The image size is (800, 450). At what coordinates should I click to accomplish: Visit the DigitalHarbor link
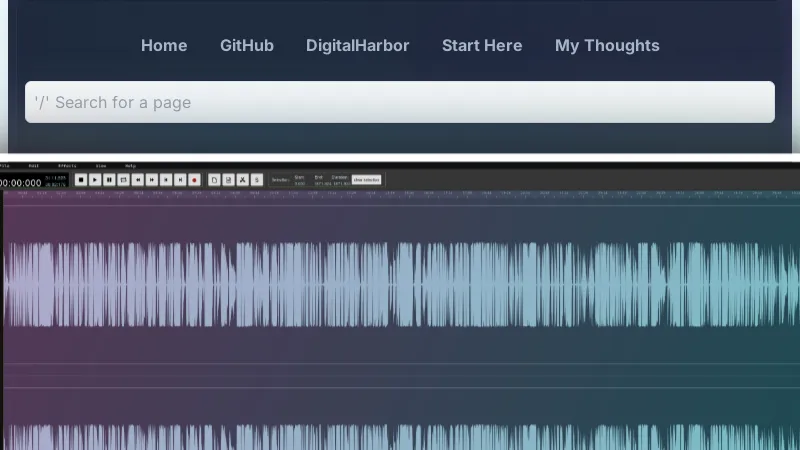coord(358,45)
